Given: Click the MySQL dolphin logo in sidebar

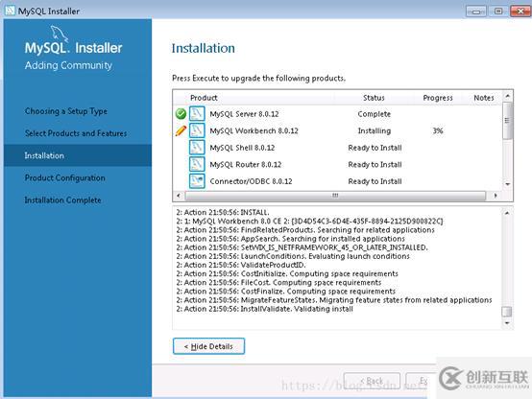Looking at the screenshot, I should click(x=59, y=34).
